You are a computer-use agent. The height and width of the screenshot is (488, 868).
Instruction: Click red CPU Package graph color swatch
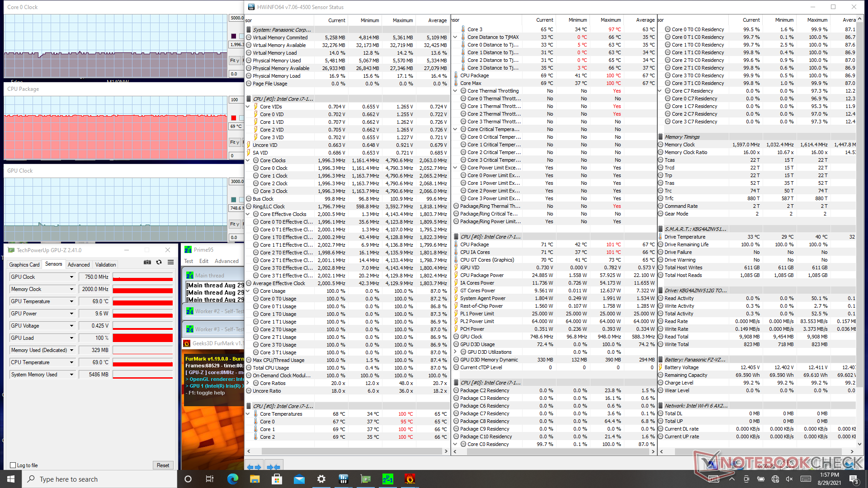point(234,118)
